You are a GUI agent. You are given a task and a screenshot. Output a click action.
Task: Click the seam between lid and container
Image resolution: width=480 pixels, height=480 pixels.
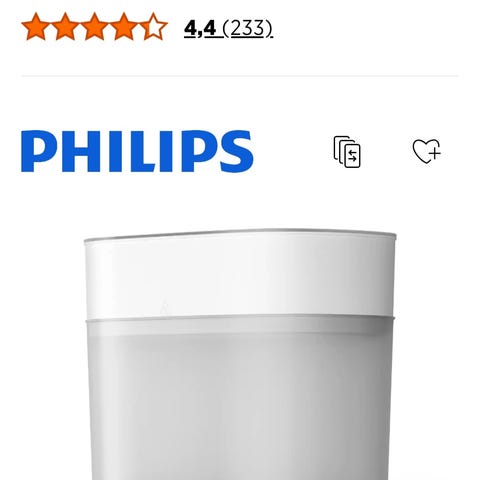pyautogui.click(x=240, y=317)
